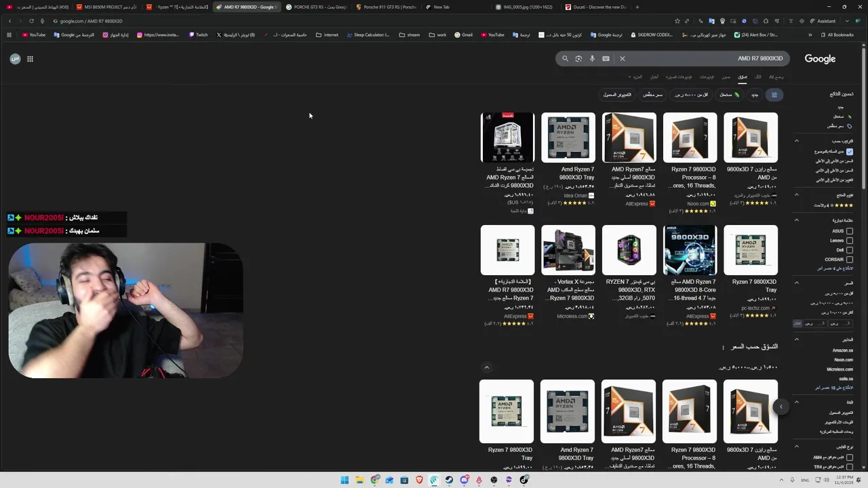Viewport: 868px width, 488px height.
Task: Open the Vortex X motherboard bundle thumbnail
Action: click(568, 250)
